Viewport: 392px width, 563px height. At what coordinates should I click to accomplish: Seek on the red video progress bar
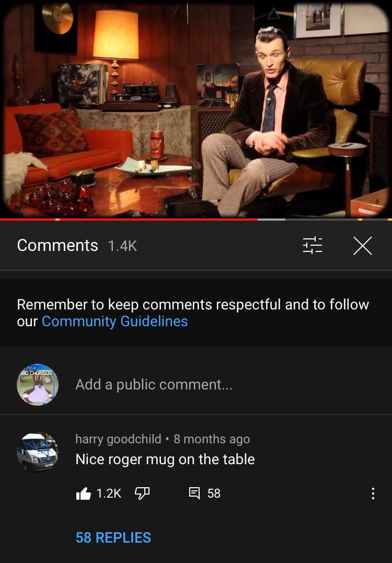(x=129, y=219)
